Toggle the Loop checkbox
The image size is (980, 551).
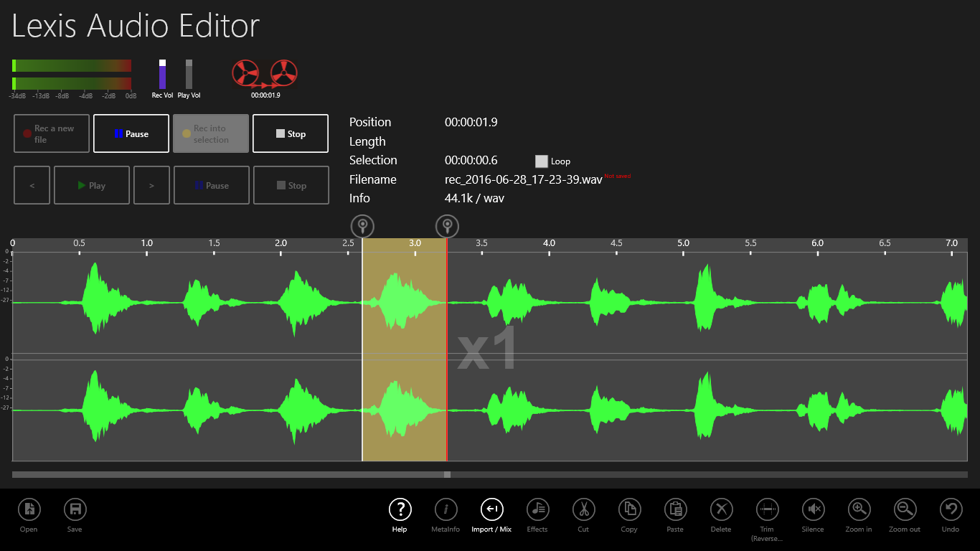tap(542, 161)
